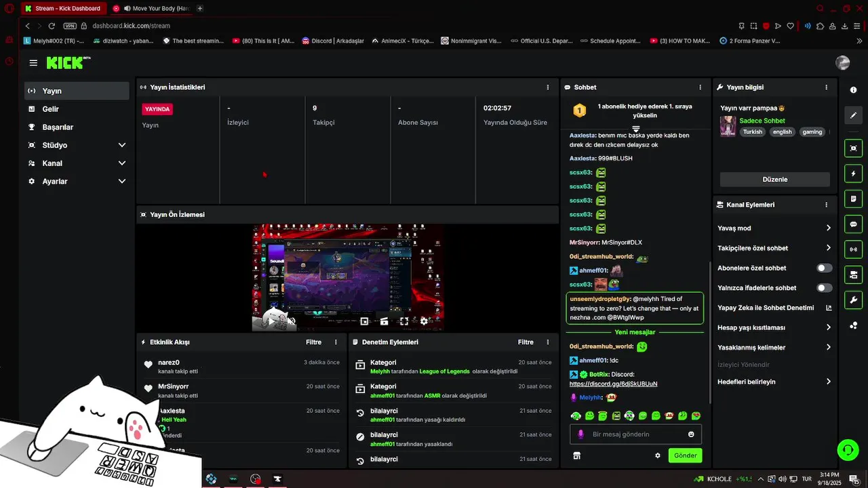Screen dimensions: 868x488
Task: Open the info icon in right rail
Action: click(x=853, y=90)
